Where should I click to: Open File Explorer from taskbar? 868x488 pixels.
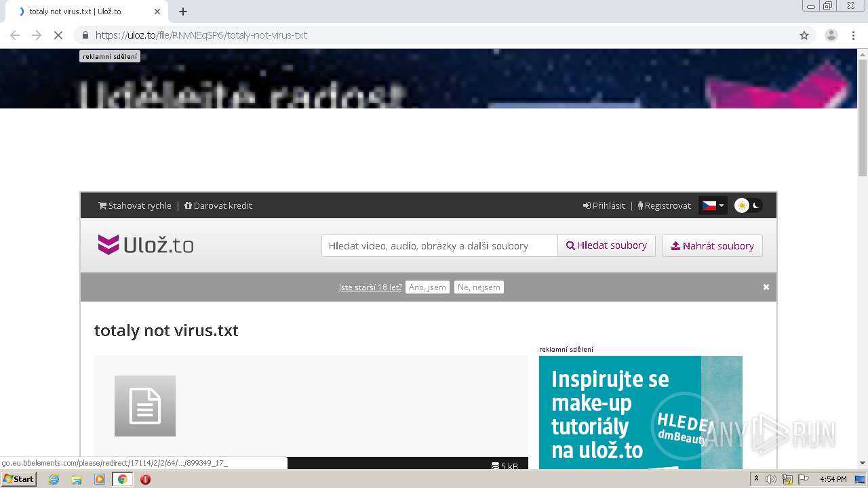pos(77,479)
